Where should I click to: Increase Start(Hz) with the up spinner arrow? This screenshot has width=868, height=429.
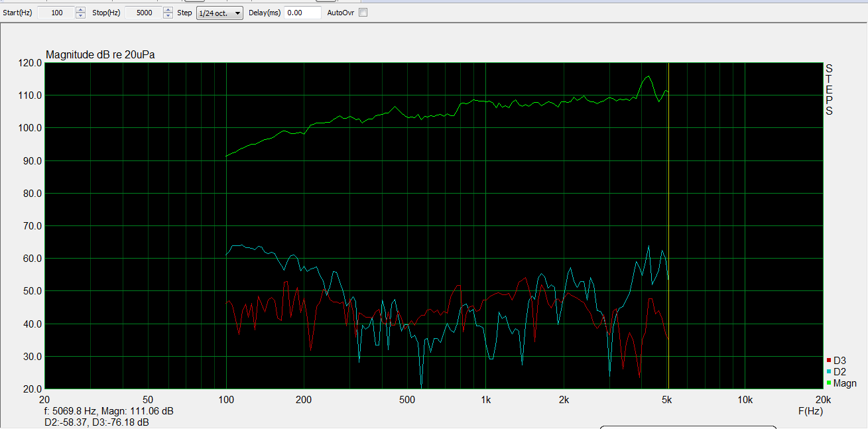point(80,10)
